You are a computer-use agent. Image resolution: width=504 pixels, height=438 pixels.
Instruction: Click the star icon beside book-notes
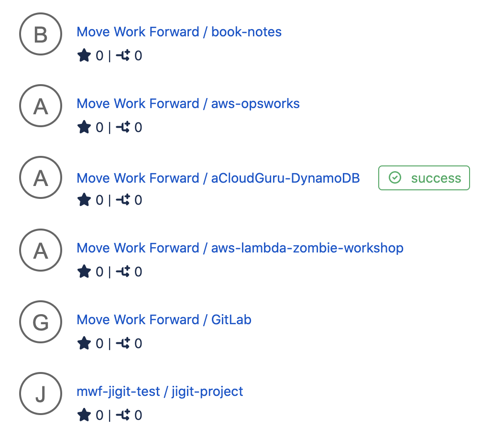(x=84, y=55)
